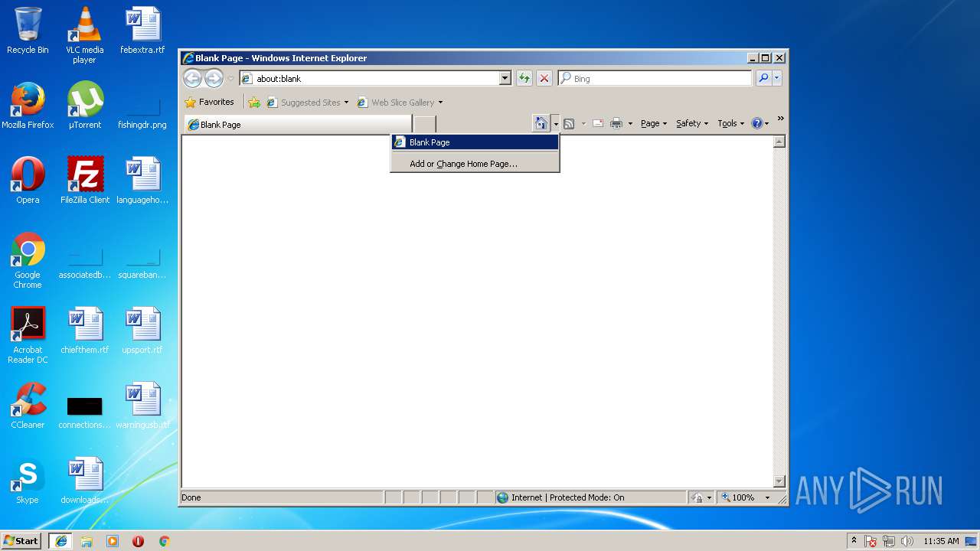Open the recent pages dropdown arrow
The image size is (980, 551).
point(230,79)
